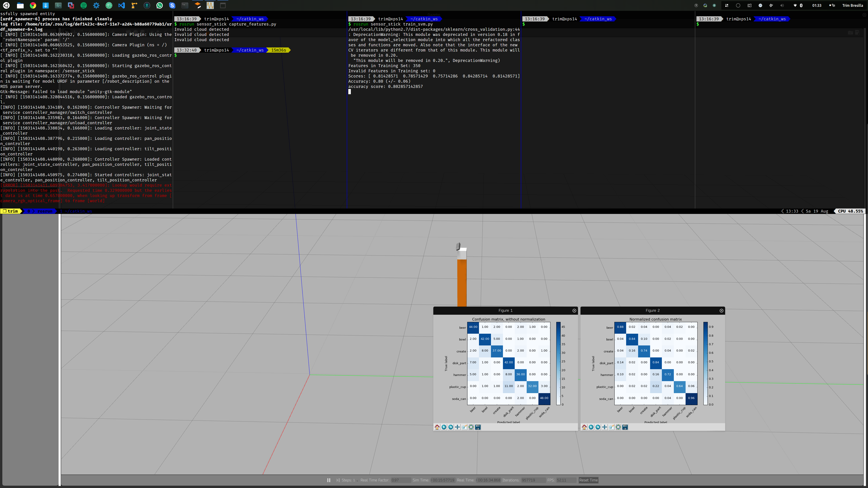Open the Ubuntu launcher icon

click(6, 5)
